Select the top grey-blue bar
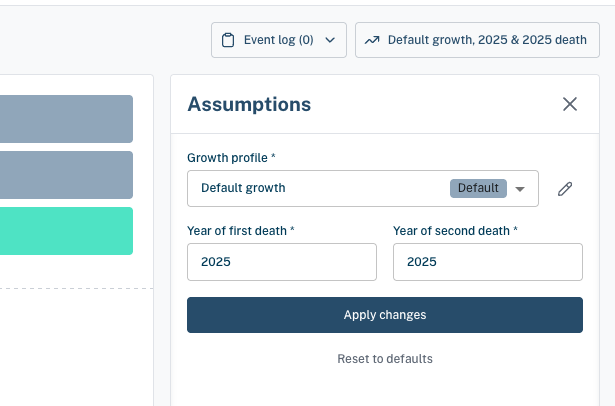Screen dimensions: 615x406 (66, 119)
